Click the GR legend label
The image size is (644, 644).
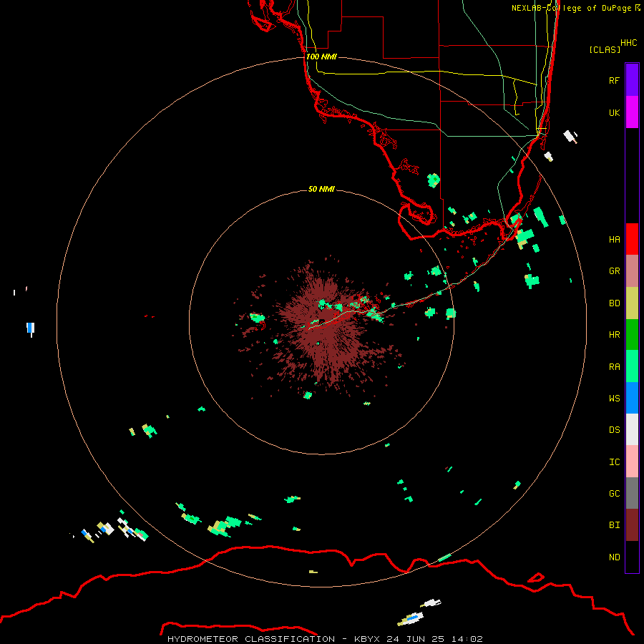pyautogui.click(x=614, y=271)
